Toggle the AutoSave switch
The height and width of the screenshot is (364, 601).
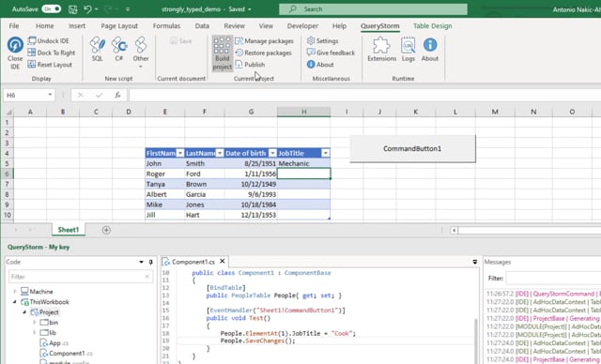pos(52,9)
